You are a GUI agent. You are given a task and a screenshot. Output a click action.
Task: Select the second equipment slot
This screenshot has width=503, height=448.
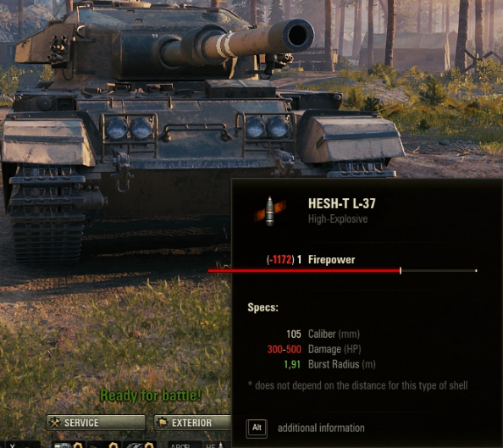104,445
